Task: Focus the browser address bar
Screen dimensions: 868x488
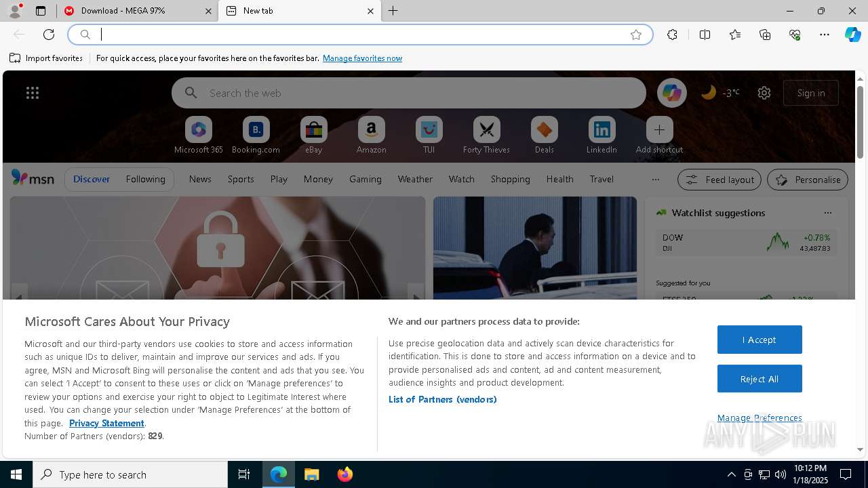Action: coord(359,35)
